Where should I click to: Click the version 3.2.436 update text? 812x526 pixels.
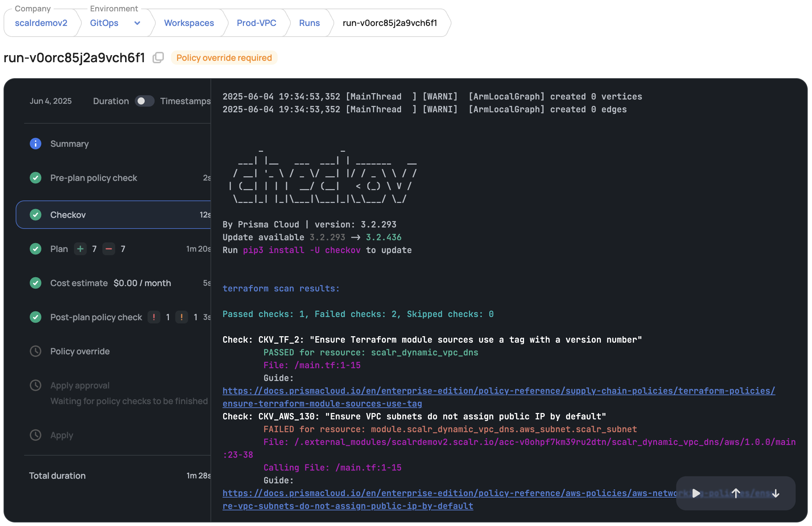[384, 237]
